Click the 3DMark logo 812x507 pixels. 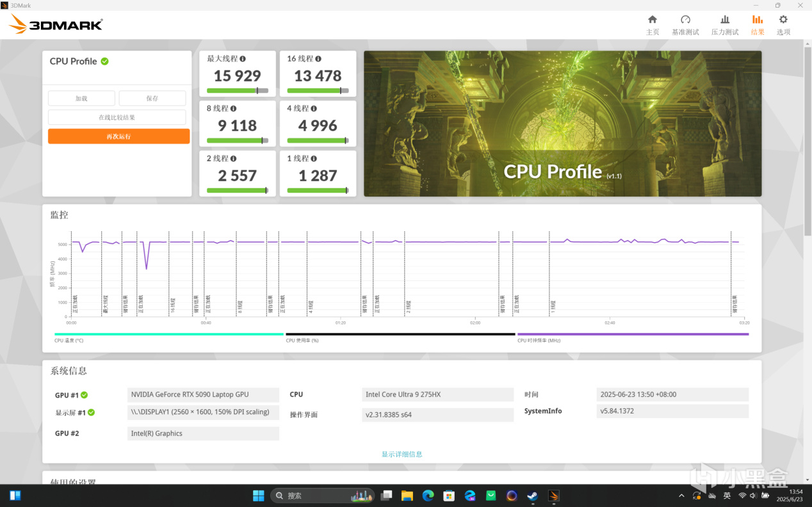point(56,24)
